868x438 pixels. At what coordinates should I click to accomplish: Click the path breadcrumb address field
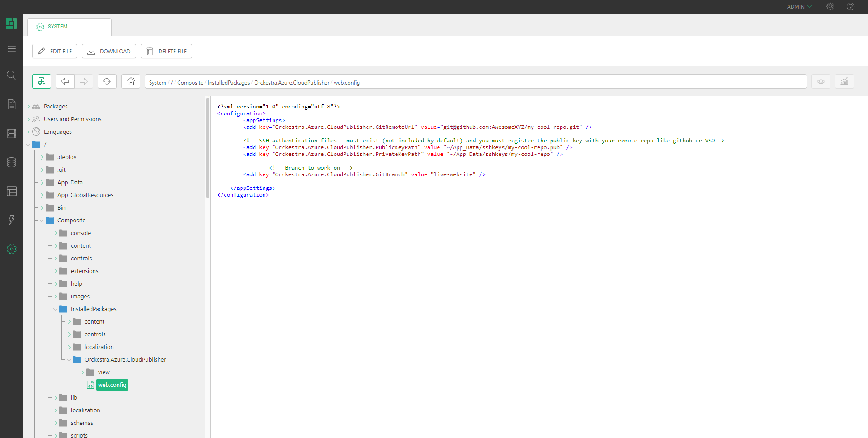coord(542,82)
